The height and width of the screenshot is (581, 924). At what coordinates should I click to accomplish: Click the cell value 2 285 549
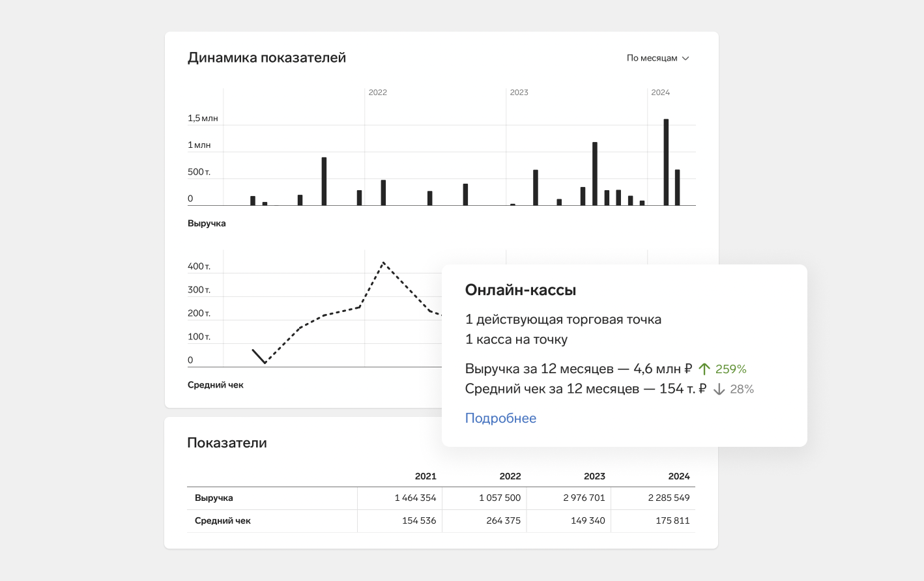[669, 498]
